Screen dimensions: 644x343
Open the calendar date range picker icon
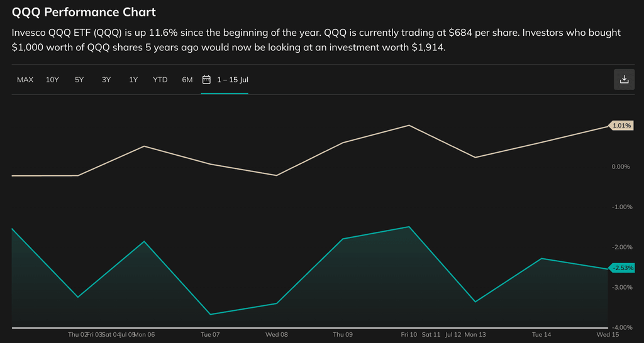(x=206, y=79)
